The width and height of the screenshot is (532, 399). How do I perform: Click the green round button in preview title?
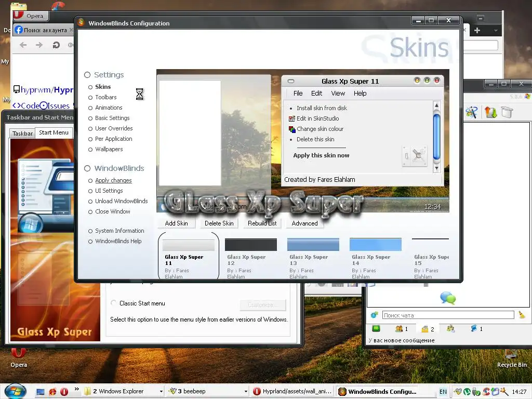(427, 81)
